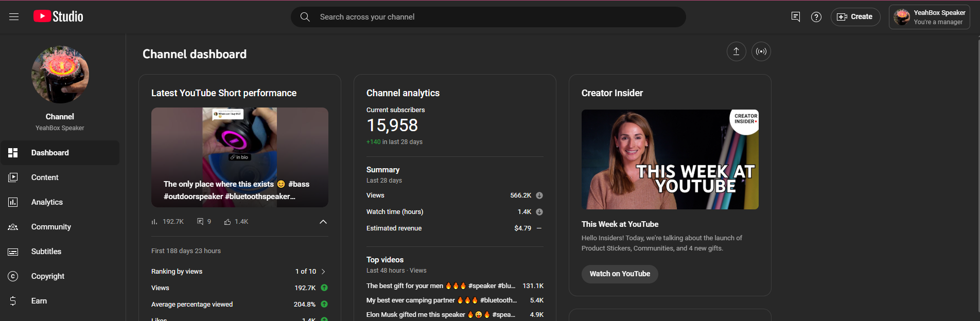Click the Content play icon in sidebar

pos(13,177)
